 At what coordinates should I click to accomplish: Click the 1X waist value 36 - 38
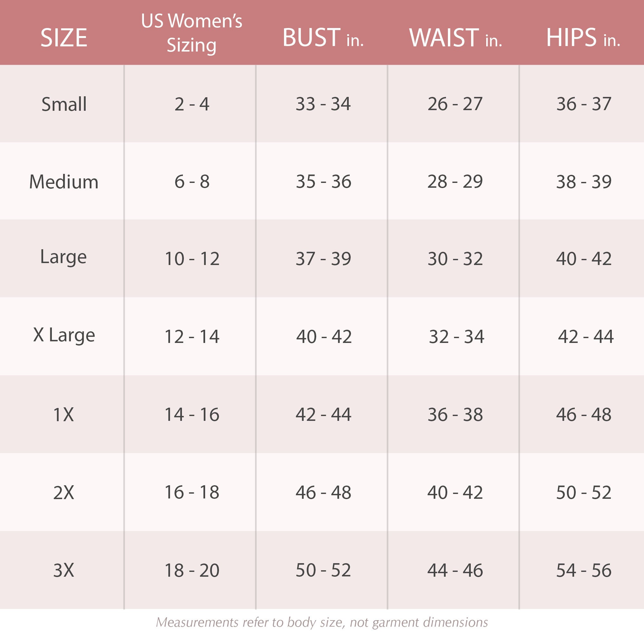click(x=455, y=415)
